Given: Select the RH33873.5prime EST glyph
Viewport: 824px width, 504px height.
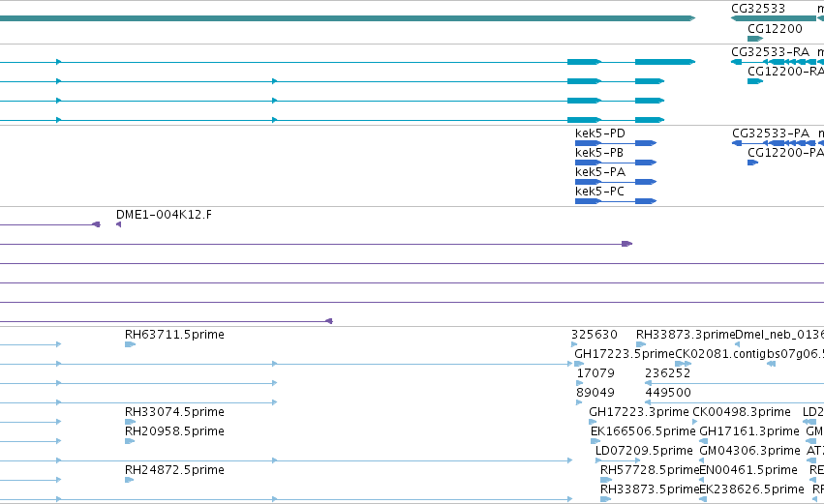Looking at the screenshot, I should 605,499.
